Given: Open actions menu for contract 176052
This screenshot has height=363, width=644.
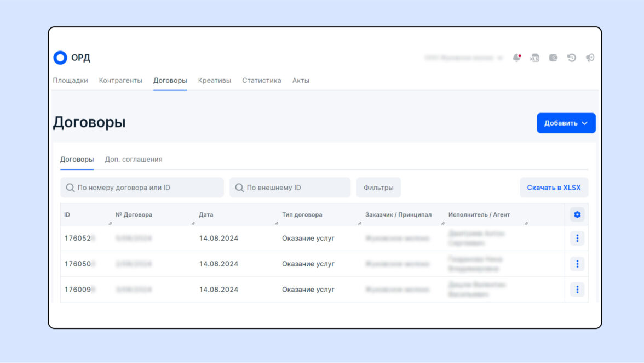Looking at the screenshot, I should [577, 239].
